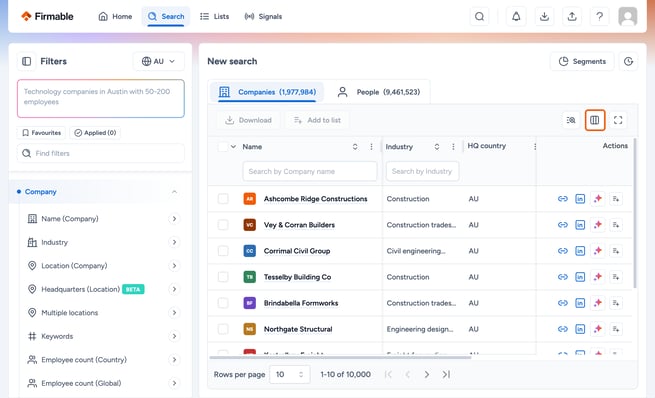
Task: Open the global search magnifier icon
Action: click(480, 16)
